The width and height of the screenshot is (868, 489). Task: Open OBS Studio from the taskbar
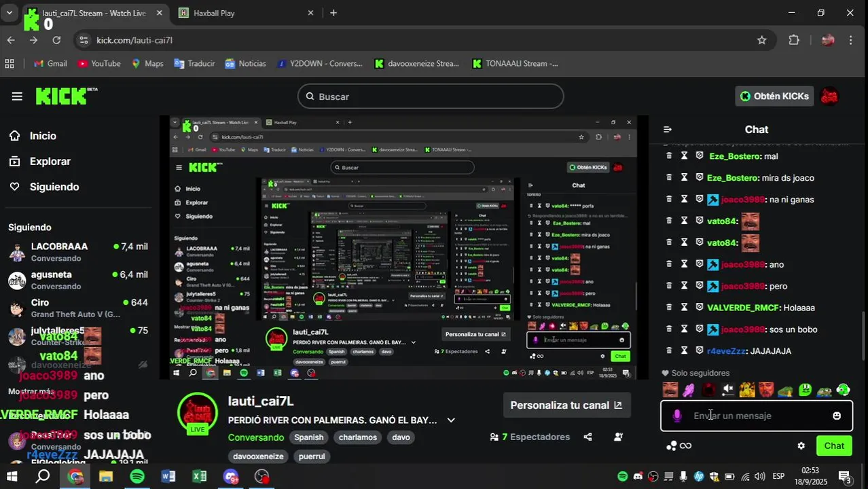pos(261,476)
